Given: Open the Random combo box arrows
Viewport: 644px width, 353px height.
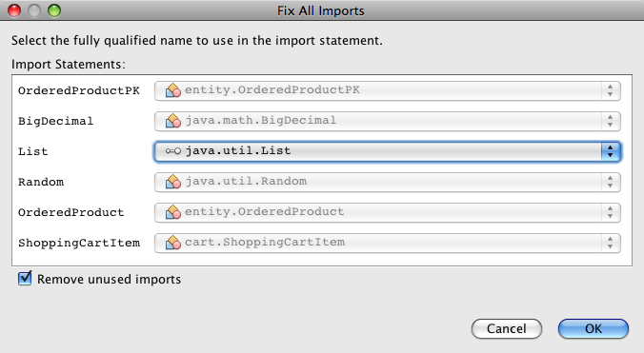Looking at the screenshot, I should (611, 182).
